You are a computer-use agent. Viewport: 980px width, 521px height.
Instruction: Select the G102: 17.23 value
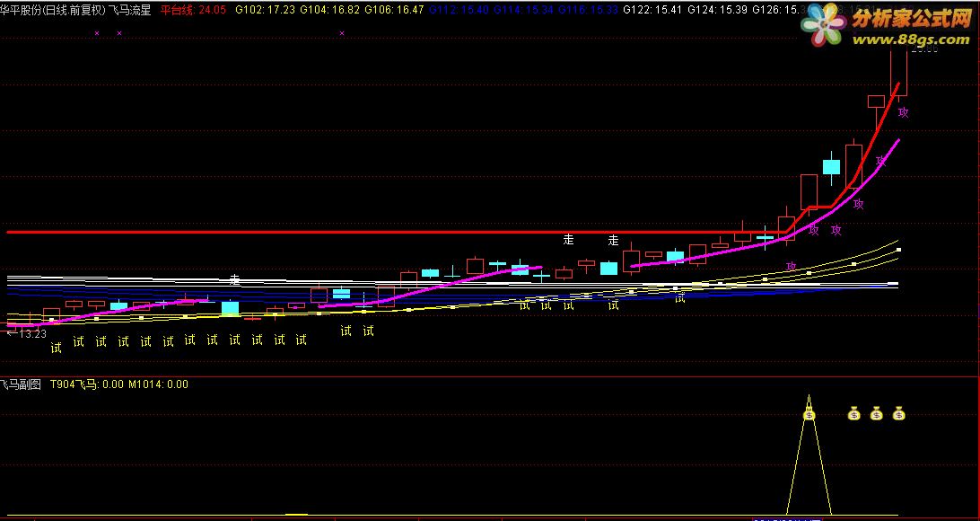pos(265,10)
